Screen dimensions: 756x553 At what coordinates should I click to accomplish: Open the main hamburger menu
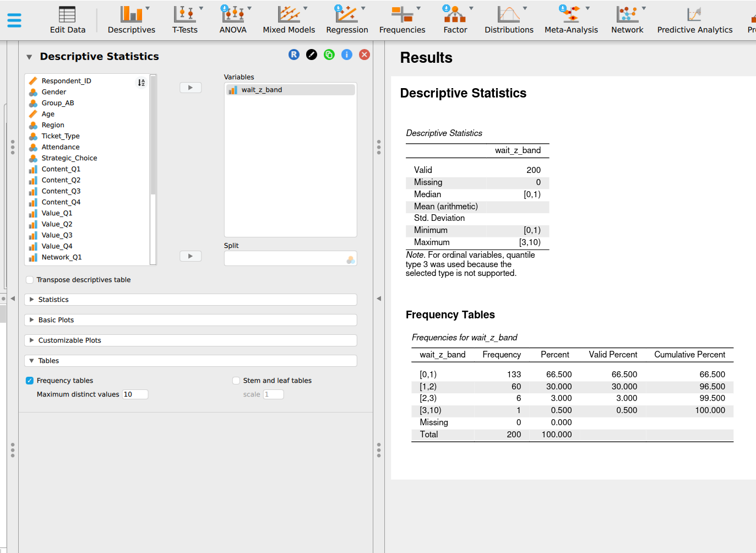[x=14, y=20]
